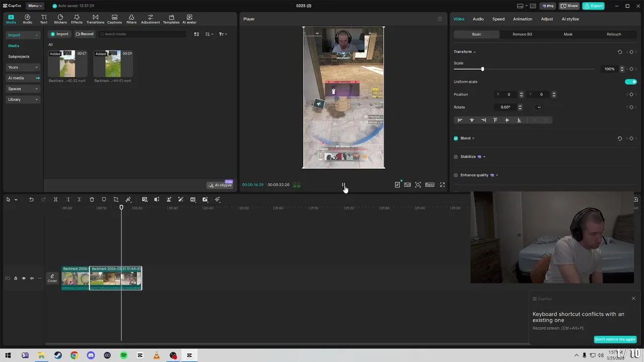Align clip to left icon

click(459, 120)
